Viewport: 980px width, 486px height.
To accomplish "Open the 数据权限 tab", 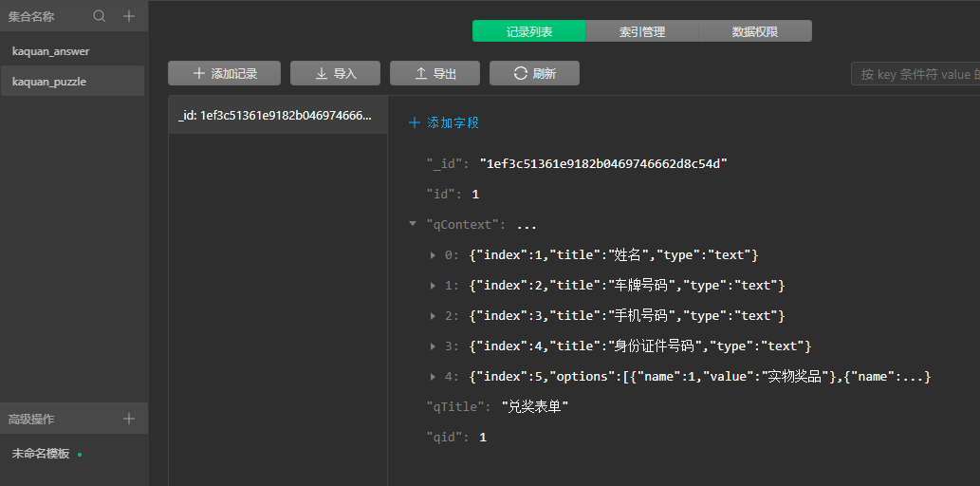I will (x=755, y=31).
